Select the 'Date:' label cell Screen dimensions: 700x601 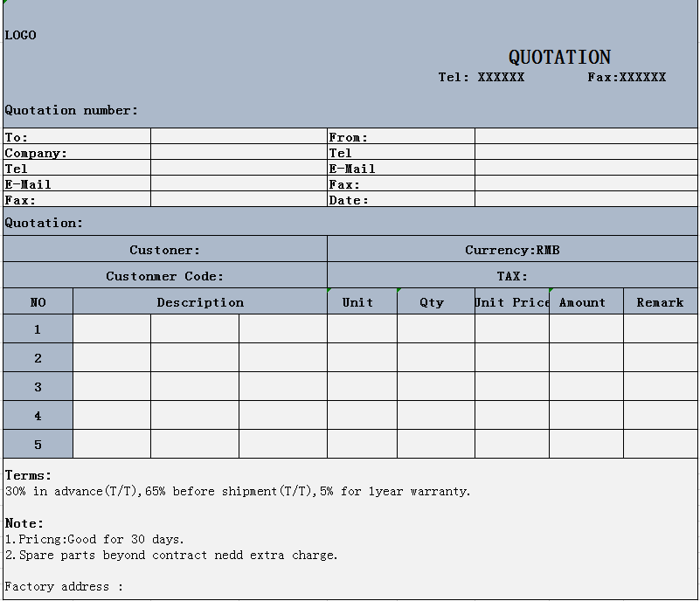click(x=401, y=199)
